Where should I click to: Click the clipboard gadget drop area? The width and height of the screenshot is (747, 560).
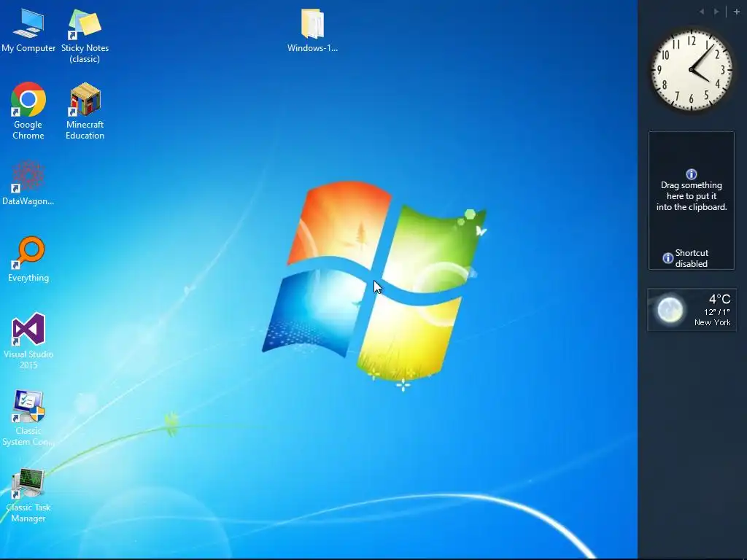pyautogui.click(x=692, y=201)
